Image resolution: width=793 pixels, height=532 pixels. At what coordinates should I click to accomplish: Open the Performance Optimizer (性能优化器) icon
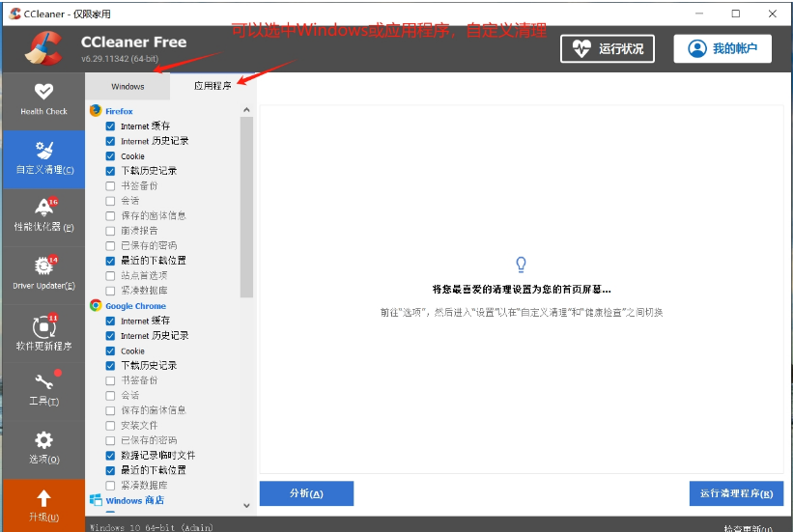(43, 214)
